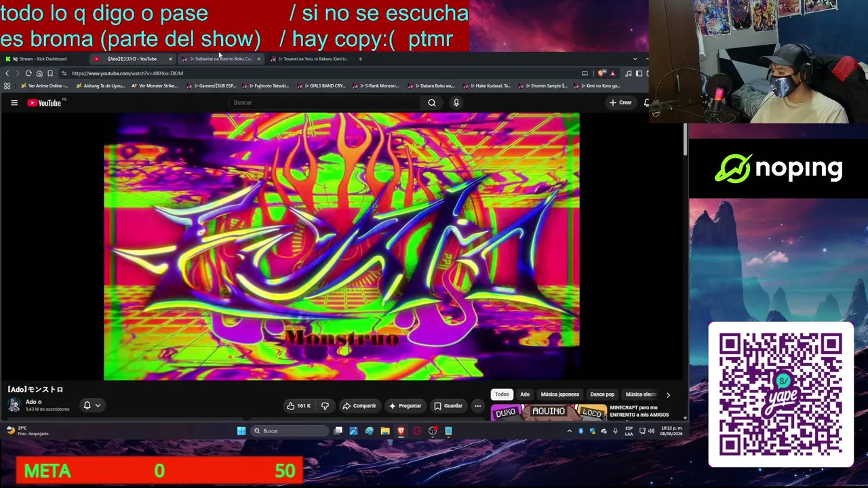868x488 pixels.
Task: Open GIRLS BAND CRY bookmark
Action: [x=323, y=86]
